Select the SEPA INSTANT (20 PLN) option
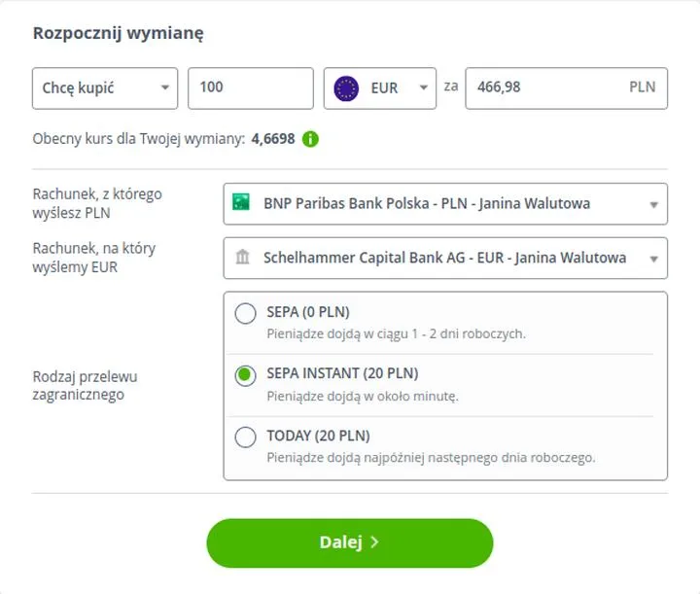This screenshot has height=594, width=700. coord(246,375)
